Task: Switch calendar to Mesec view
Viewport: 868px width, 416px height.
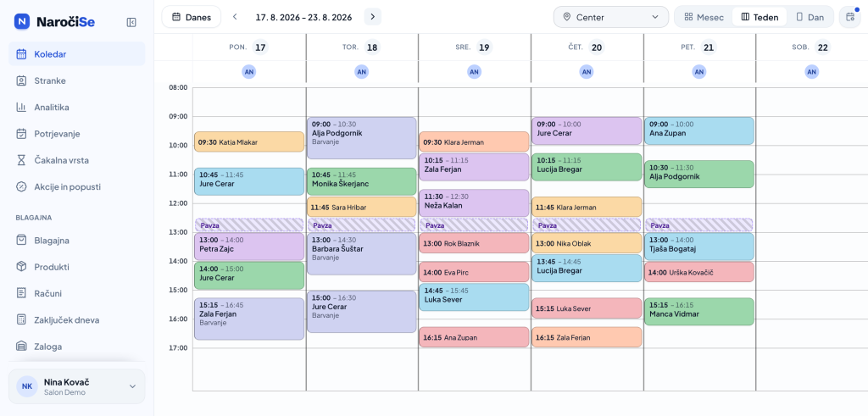Action: 704,17
